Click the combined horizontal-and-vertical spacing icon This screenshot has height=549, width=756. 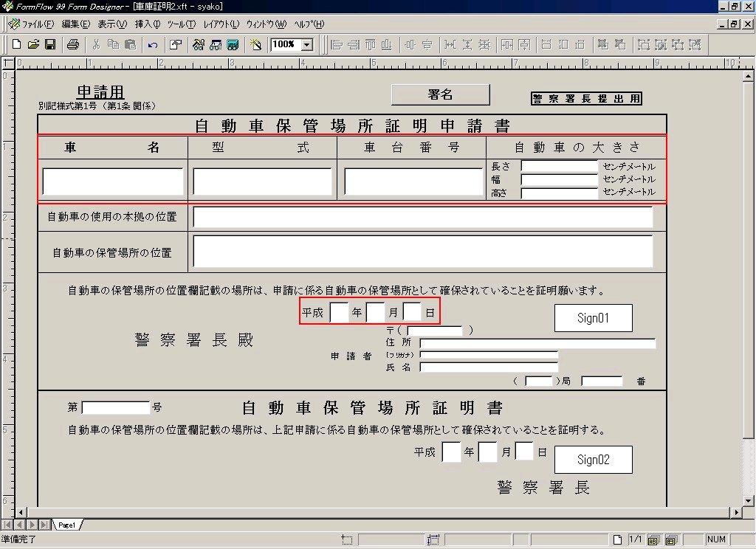tap(484, 45)
